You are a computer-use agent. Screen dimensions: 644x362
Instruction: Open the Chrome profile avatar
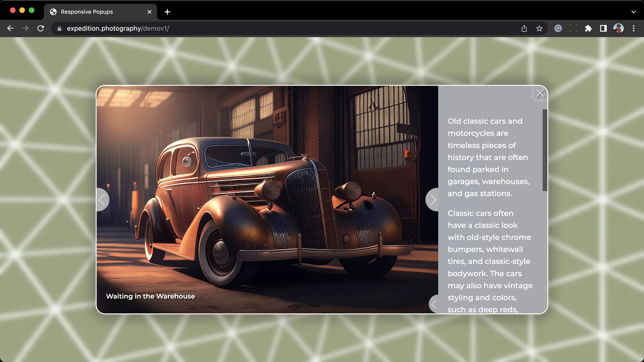coord(618,28)
